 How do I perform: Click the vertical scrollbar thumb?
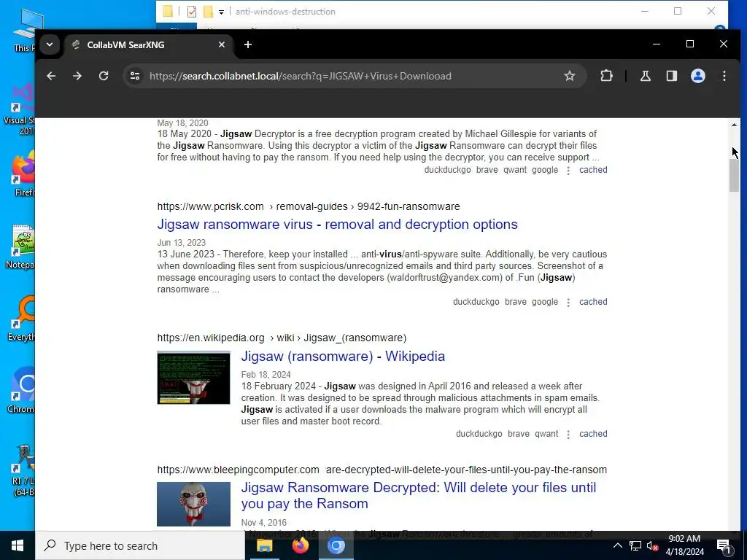pyautogui.click(x=734, y=175)
